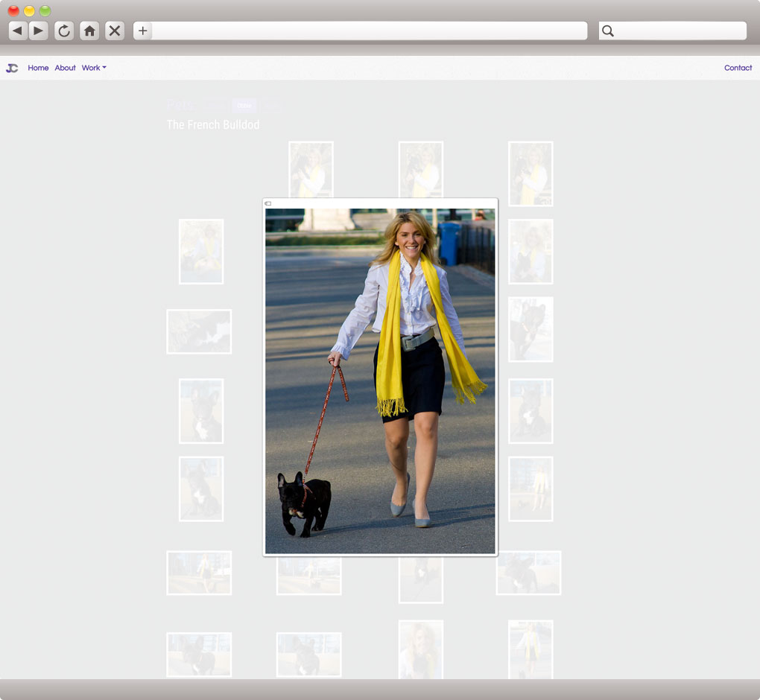
Task: Click the enlarged photo of woman walking bulldog
Action: [x=380, y=381]
